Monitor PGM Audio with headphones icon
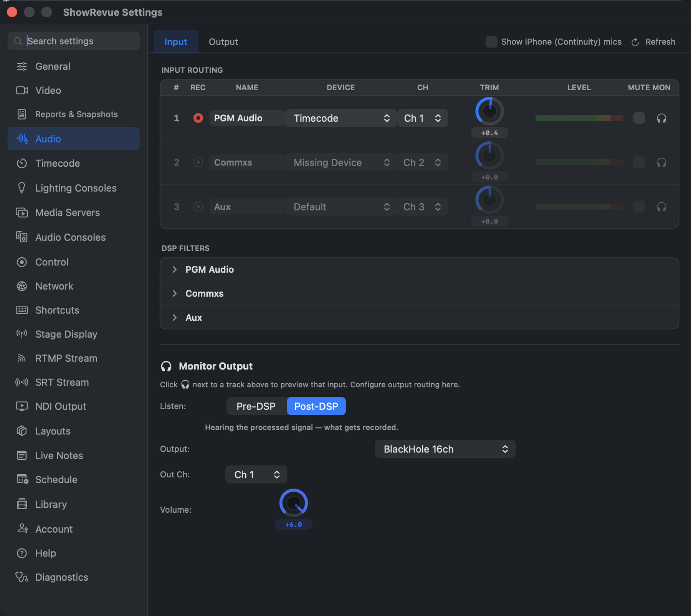Screen dimensions: 691x616 661,118
